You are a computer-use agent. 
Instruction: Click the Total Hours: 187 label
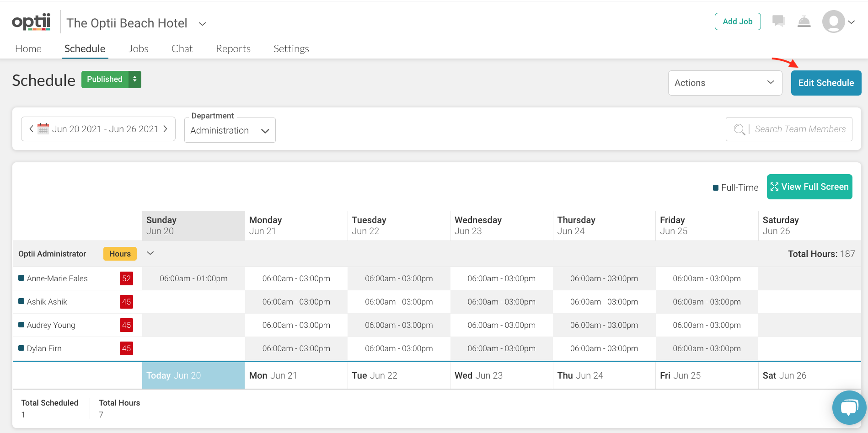[821, 254]
